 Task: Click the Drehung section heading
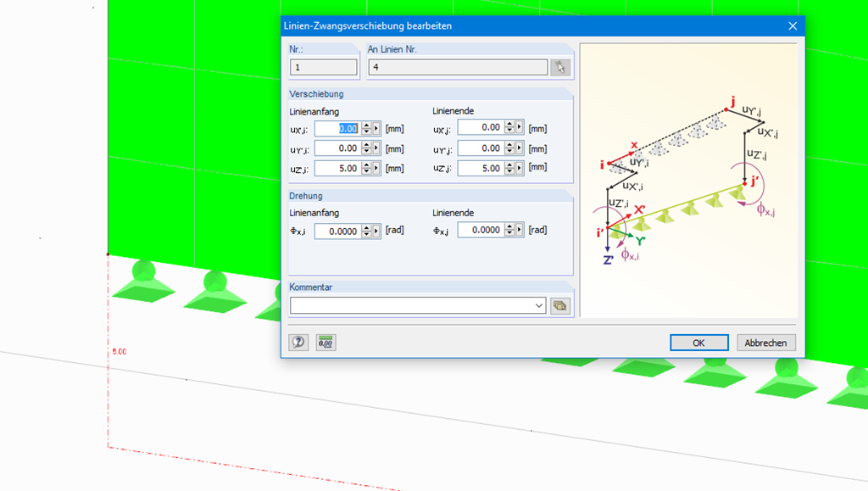pyautogui.click(x=305, y=196)
